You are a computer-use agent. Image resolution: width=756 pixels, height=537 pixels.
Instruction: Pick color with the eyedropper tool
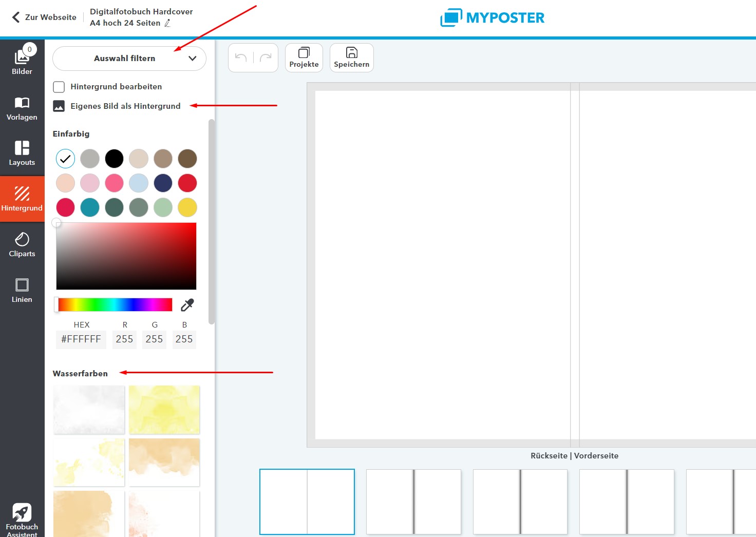click(187, 305)
